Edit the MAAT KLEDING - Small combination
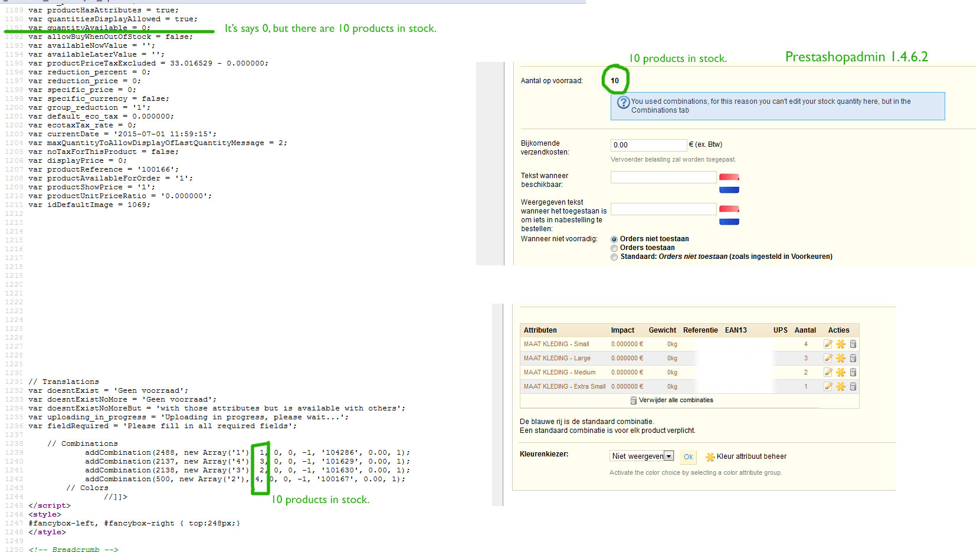The image size is (980, 552). coord(828,344)
